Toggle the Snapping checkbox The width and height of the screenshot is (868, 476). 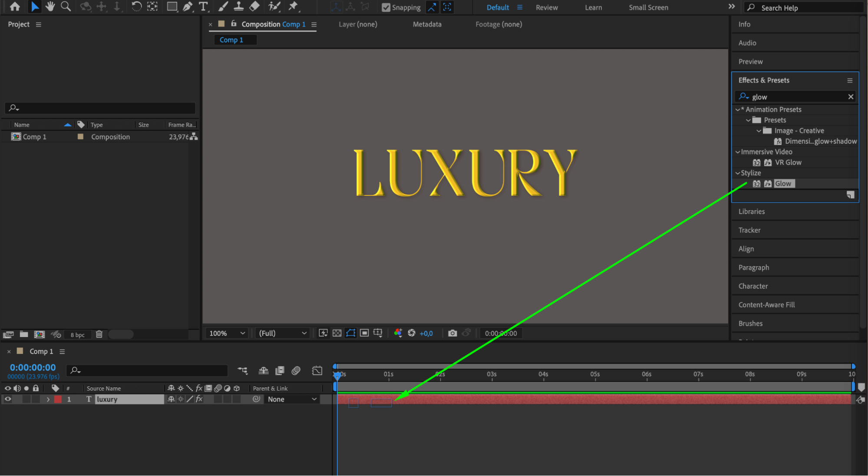pos(386,7)
